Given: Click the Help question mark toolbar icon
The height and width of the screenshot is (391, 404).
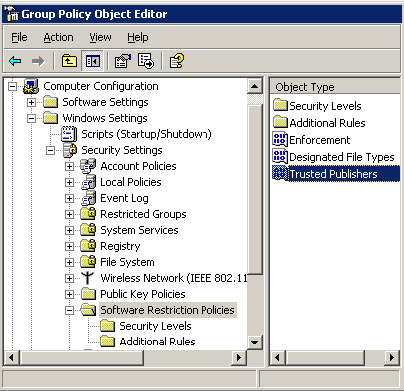Looking at the screenshot, I should click(177, 61).
